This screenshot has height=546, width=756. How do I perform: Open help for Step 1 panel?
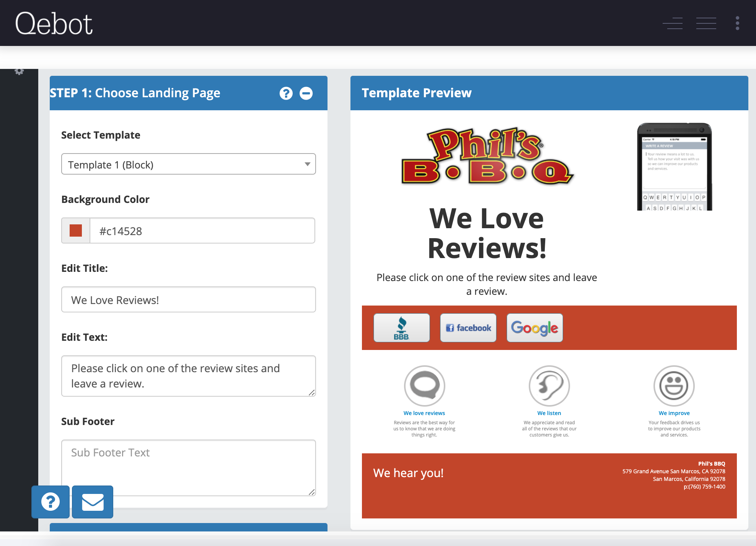(286, 93)
